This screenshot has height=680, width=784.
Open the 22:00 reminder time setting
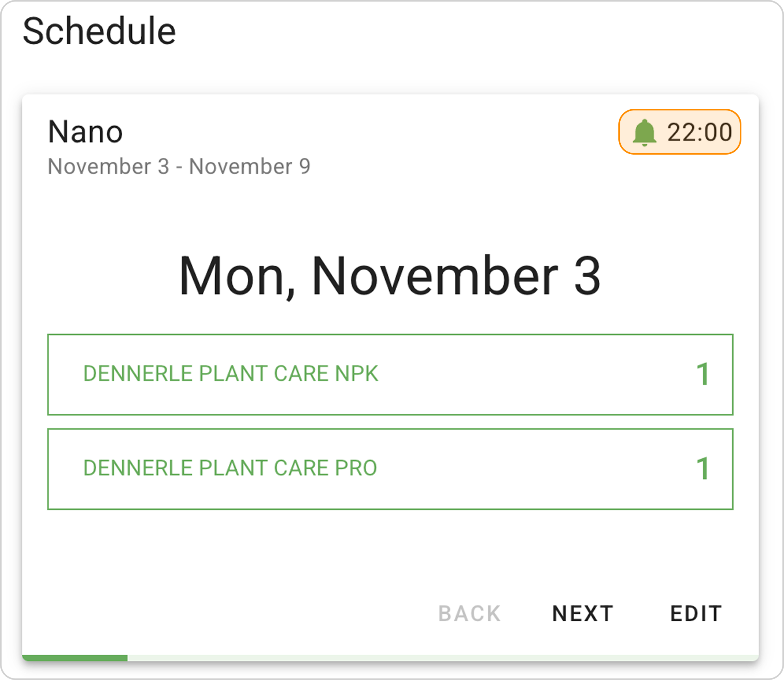pos(699,132)
